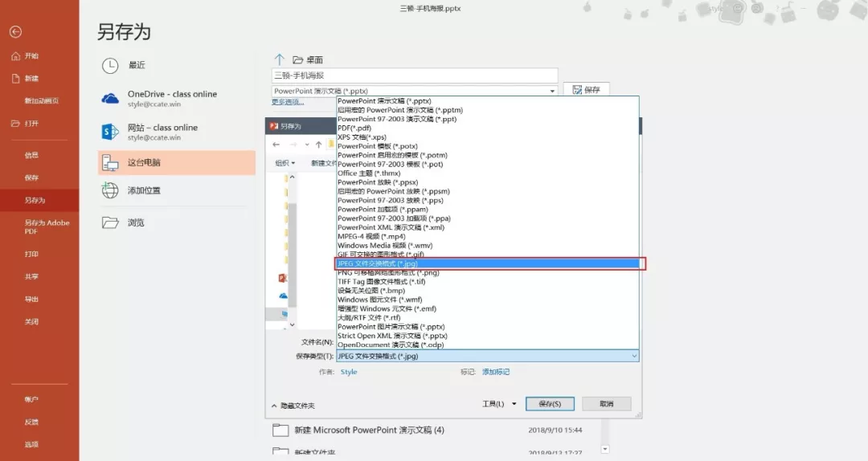
Task: Click the author name Style
Action: pyautogui.click(x=349, y=372)
